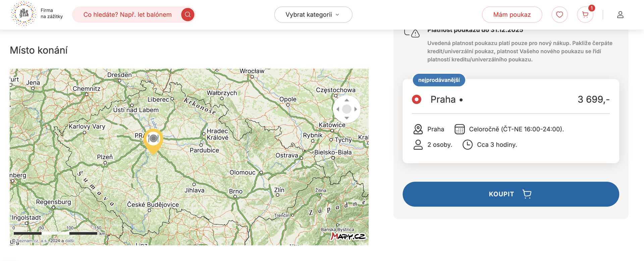This screenshot has height=261, width=644.
Task: Click the 'Jihlava' label on map
Action: (x=195, y=190)
